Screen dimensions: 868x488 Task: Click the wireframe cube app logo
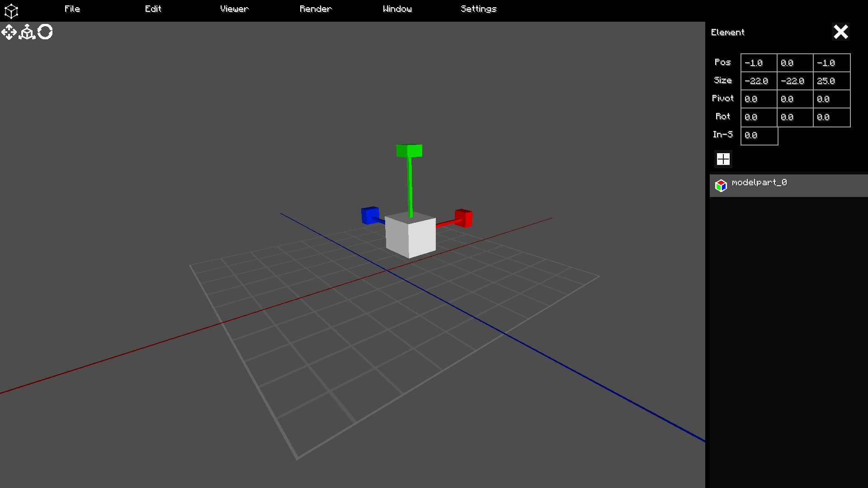11,10
